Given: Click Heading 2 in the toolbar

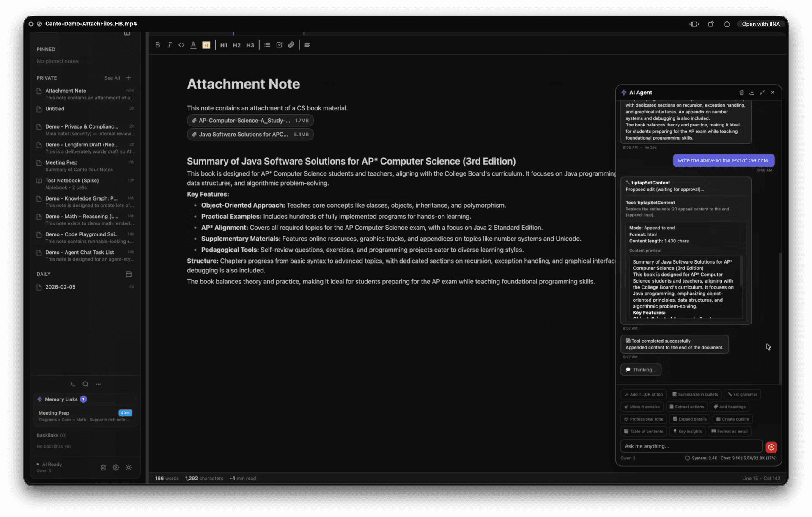Looking at the screenshot, I should coord(237,45).
